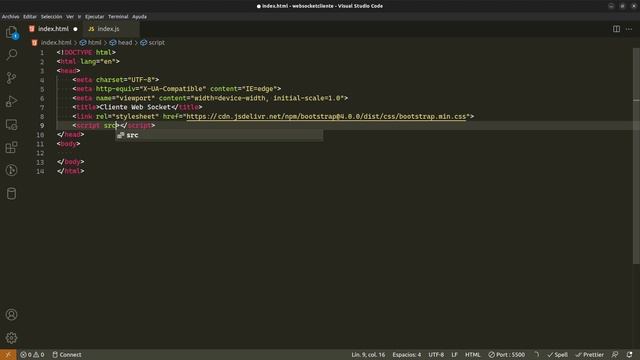Open the Run and Debug view
This screenshot has width=640, height=360.
pyautogui.click(x=11, y=101)
